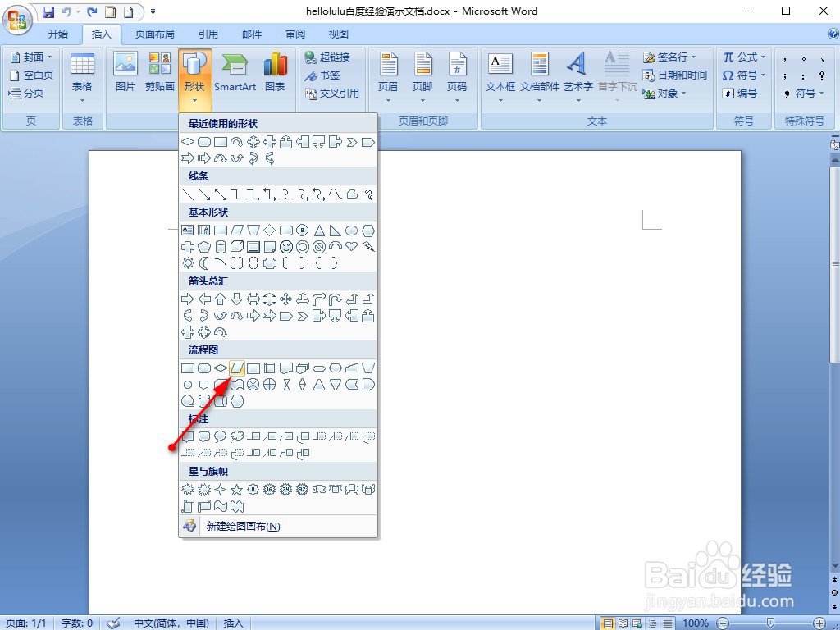Click the 书签 bookmark button
Image resolution: width=840 pixels, height=630 pixels.
pos(322,75)
